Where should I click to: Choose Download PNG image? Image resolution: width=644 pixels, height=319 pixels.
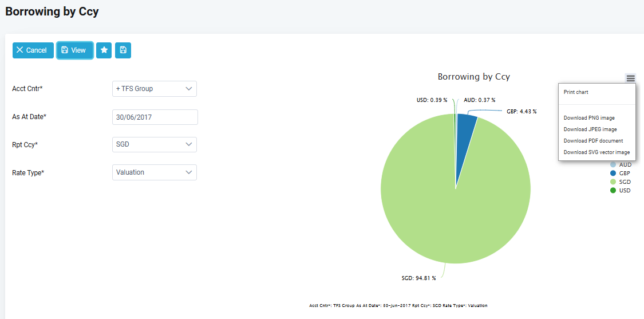click(589, 118)
